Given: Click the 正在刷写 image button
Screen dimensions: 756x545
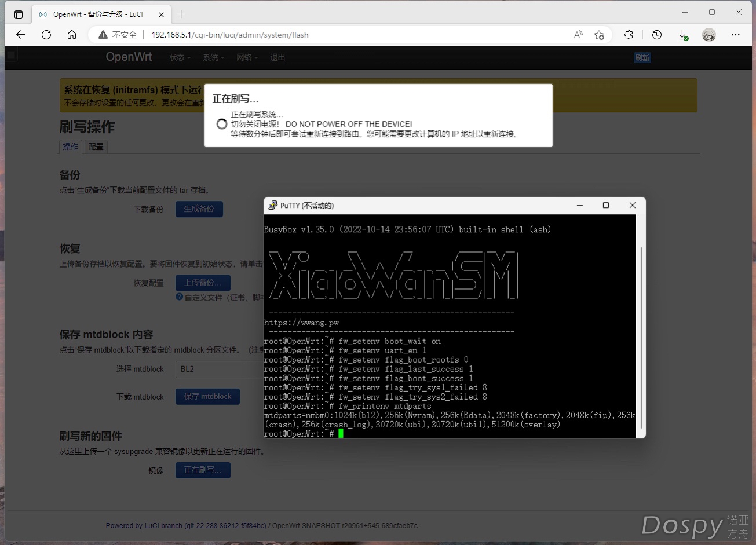Looking at the screenshot, I should tap(203, 470).
